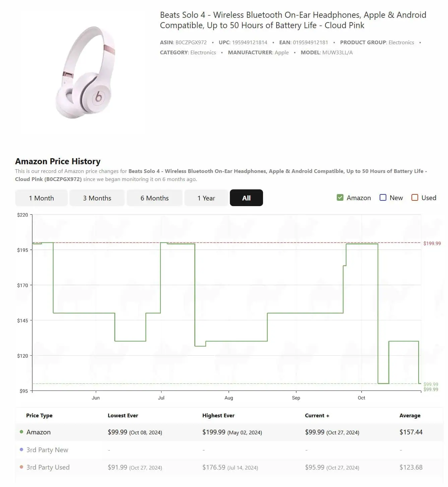The image size is (448, 487).
Task: Show the 6 Months price range
Action: (154, 198)
